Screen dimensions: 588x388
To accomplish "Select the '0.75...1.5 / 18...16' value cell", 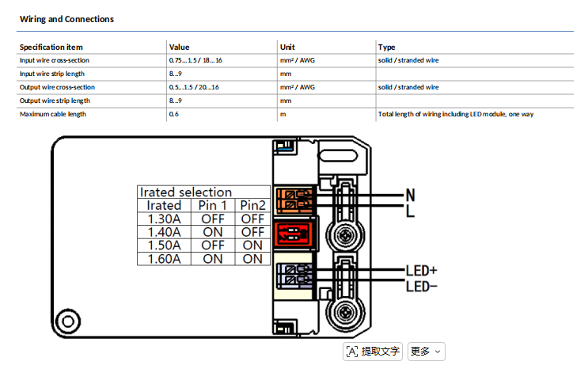I will click(195, 60).
